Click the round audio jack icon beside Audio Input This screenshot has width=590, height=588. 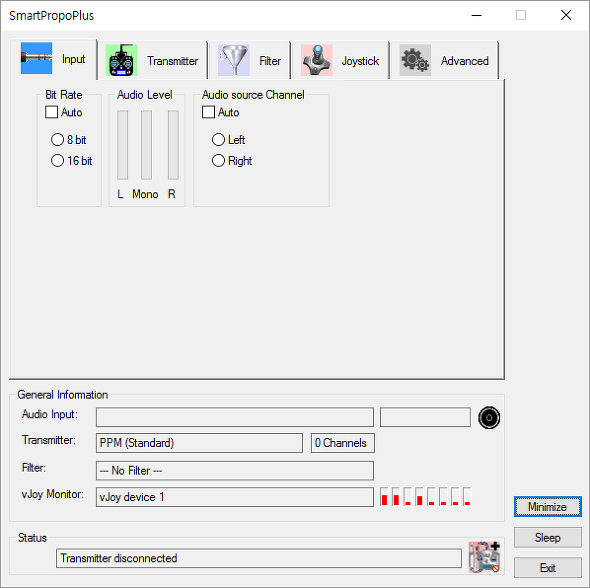(489, 418)
